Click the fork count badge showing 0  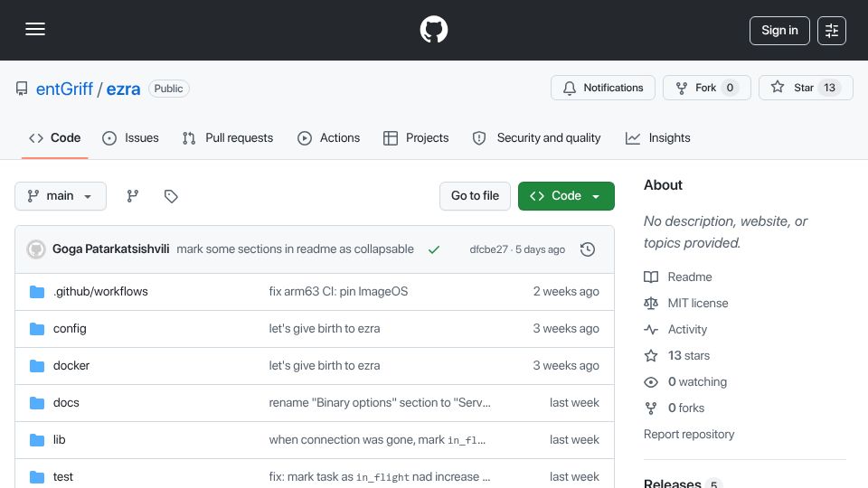tap(730, 88)
